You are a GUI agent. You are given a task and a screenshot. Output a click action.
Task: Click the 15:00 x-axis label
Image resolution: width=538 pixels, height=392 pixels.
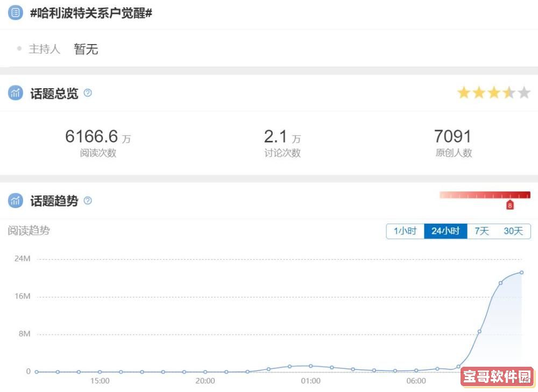(100, 381)
